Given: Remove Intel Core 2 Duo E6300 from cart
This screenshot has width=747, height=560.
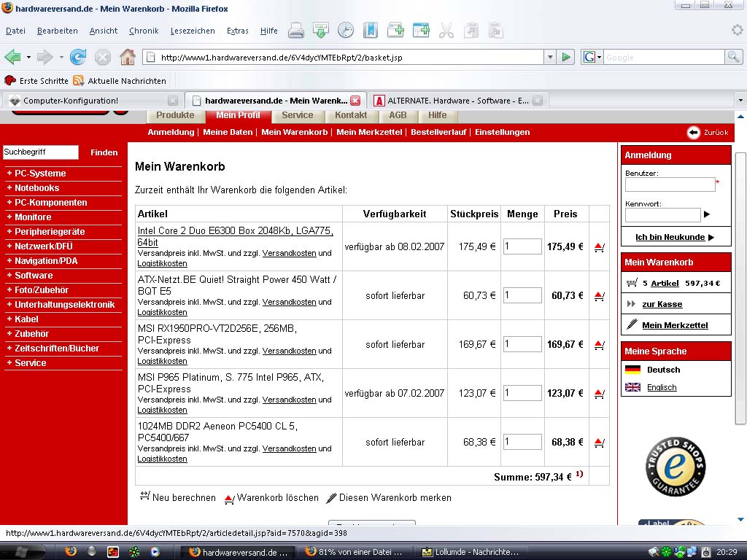Looking at the screenshot, I should (x=600, y=247).
